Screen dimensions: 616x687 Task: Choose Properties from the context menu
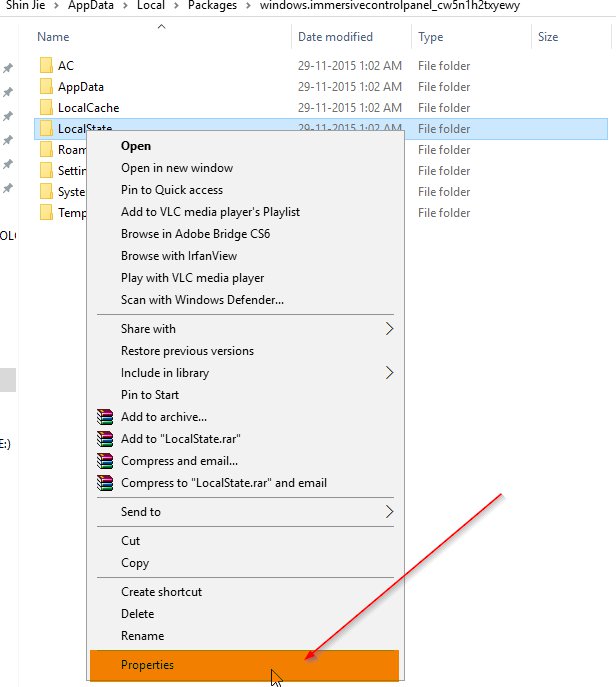[x=147, y=665]
